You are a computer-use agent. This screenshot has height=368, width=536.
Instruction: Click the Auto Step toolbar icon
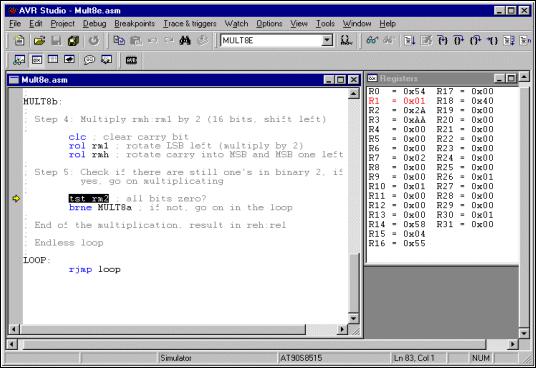pos(509,41)
